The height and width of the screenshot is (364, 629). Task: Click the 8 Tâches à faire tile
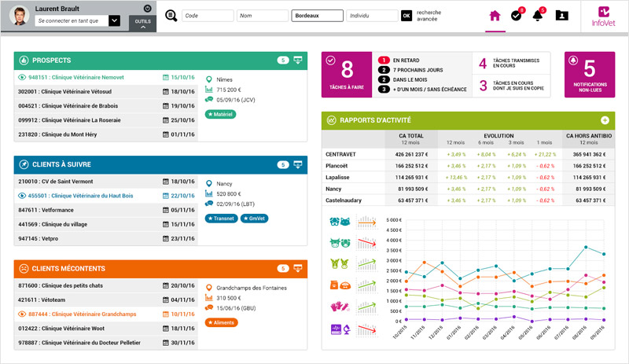[347, 75]
